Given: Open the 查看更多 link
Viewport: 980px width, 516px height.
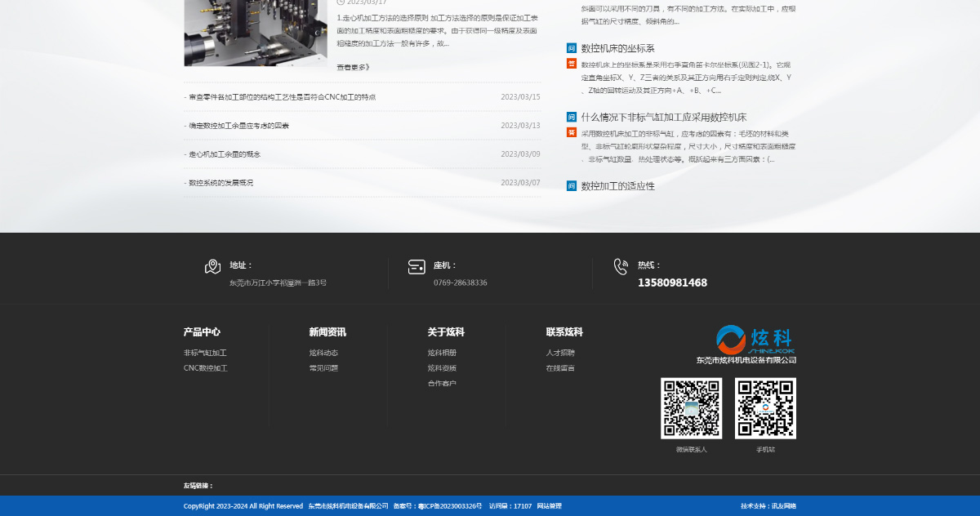Looking at the screenshot, I should coord(352,68).
